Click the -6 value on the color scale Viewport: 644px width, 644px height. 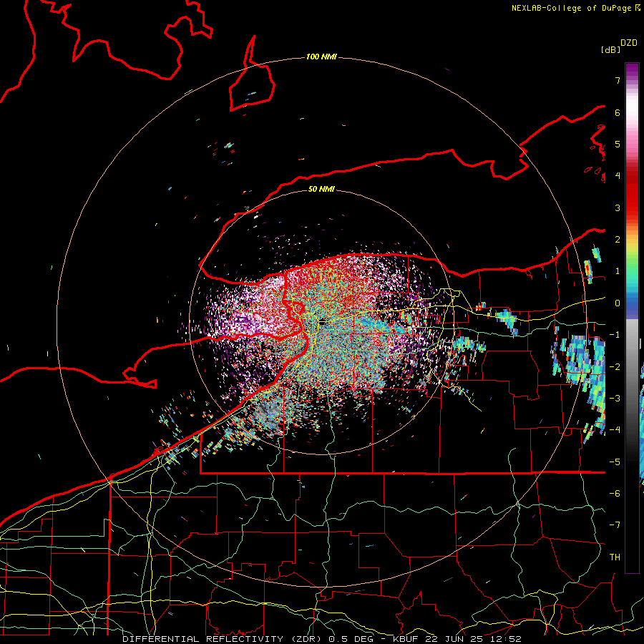(x=615, y=494)
